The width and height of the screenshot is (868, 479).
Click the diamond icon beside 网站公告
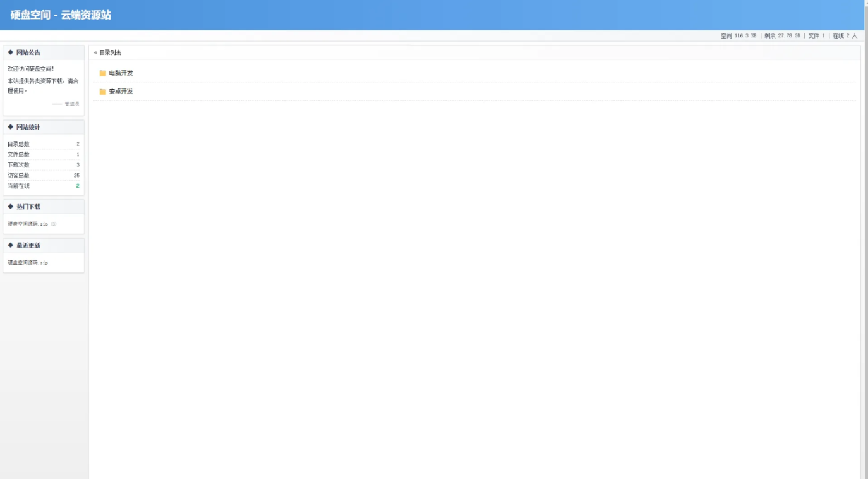click(11, 52)
